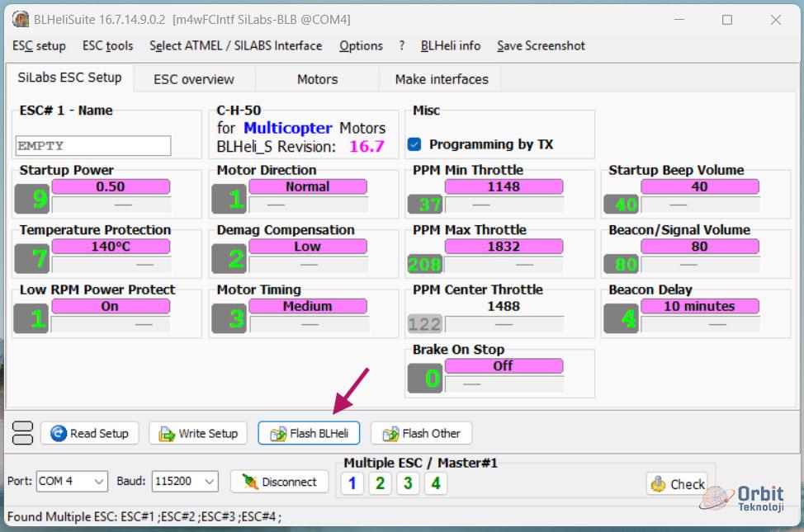This screenshot has width=804, height=532.
Task: Click the Check button with hand icon
Action: tap(677, 483)
